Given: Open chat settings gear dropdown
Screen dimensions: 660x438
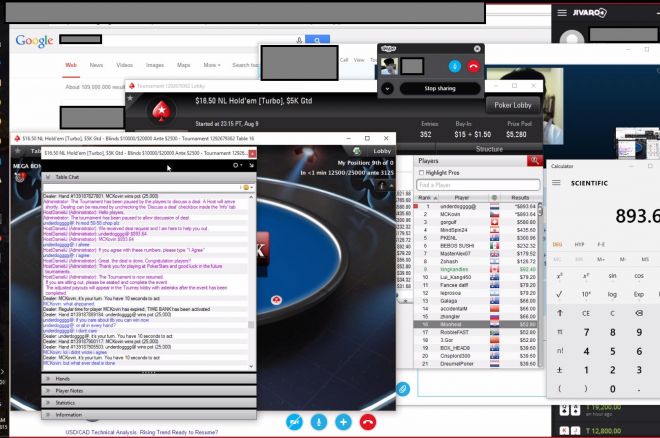Looking at the screenshot, I should point(237,165).
